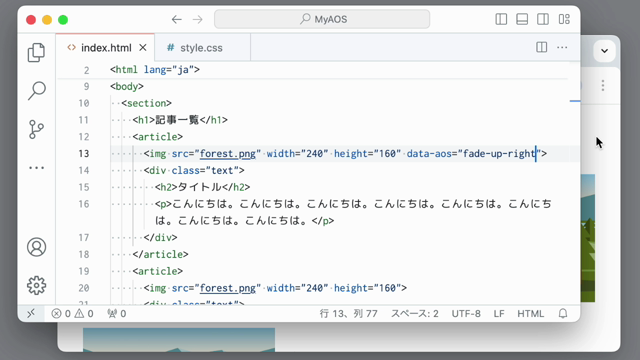Open ports forwarded indicator showing 0
This screenshot has width=640, height=360.
click(117, 313)
